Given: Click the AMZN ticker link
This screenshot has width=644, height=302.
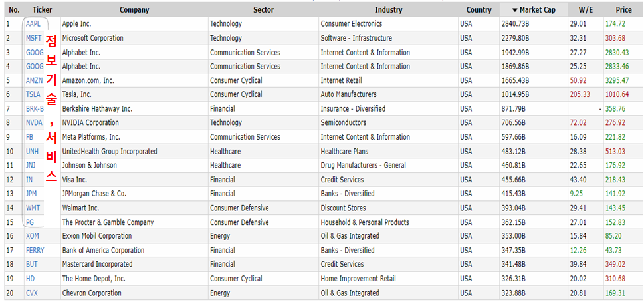Looking at the screenshot, I should 34,80.
